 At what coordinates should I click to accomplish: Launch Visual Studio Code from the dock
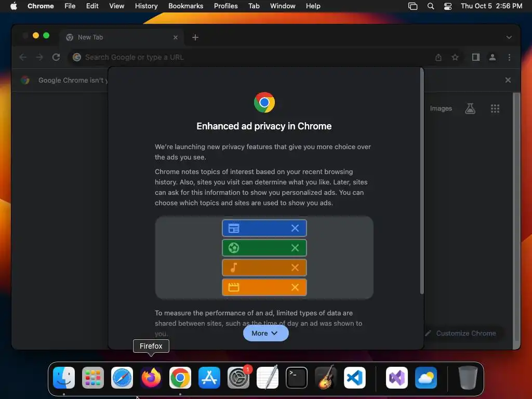pyautogui.click(x=354, y=377)
